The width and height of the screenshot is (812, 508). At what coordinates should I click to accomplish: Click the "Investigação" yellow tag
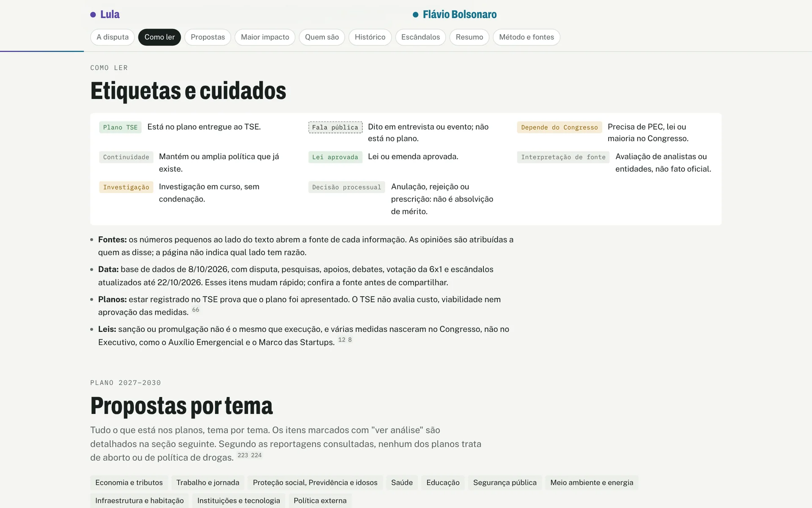point(126,187)
